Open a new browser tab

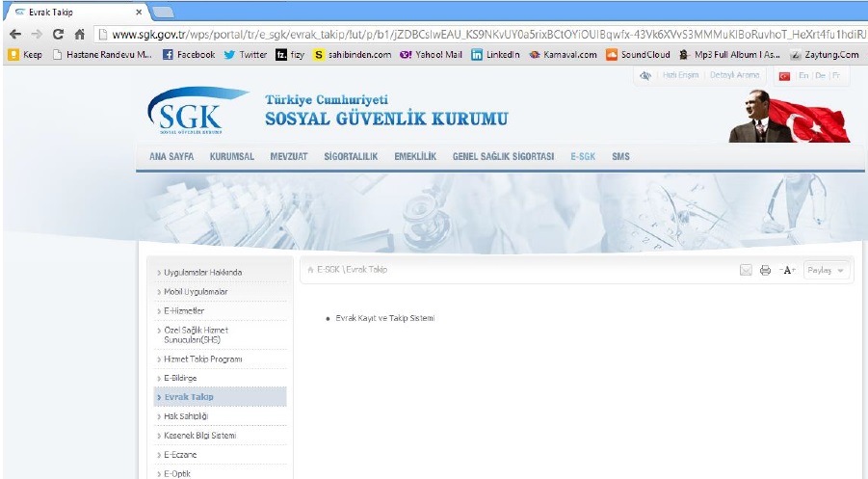point(163,12)
